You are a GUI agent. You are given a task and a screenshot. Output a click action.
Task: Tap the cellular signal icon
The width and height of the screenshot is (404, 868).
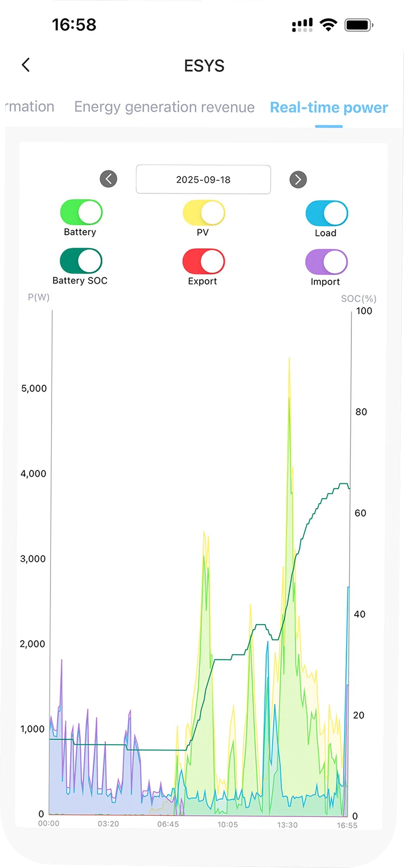tap(302, 25)
